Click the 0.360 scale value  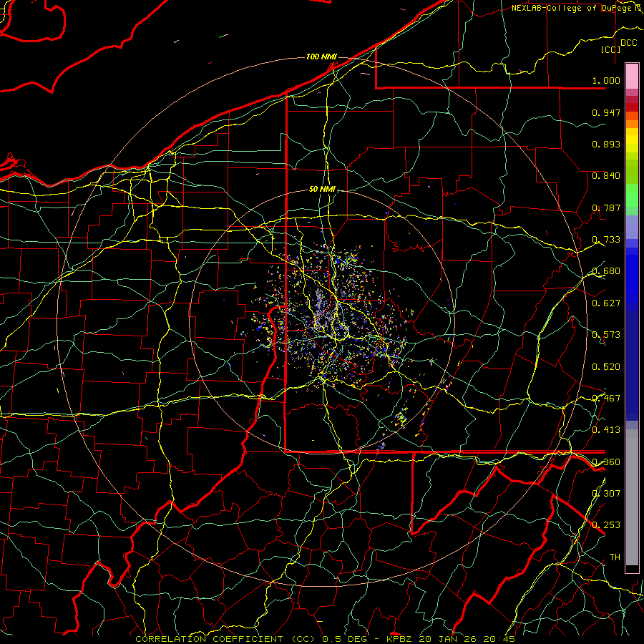coord(606,462)
